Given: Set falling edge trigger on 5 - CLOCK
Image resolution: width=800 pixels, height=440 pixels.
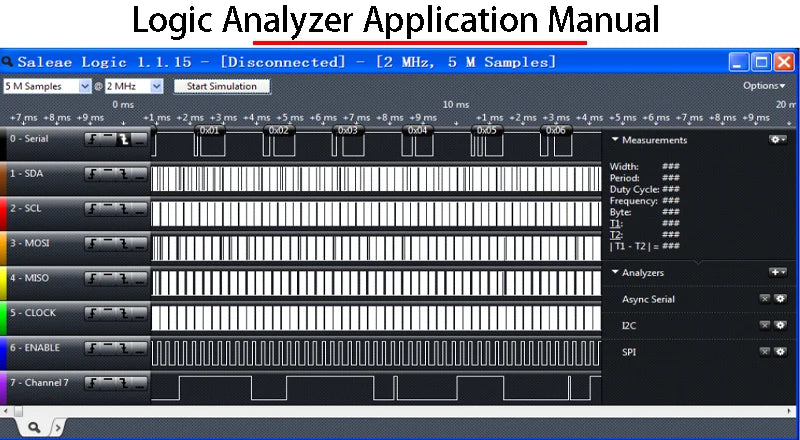Looking at the screenshot, I should 124,313.
